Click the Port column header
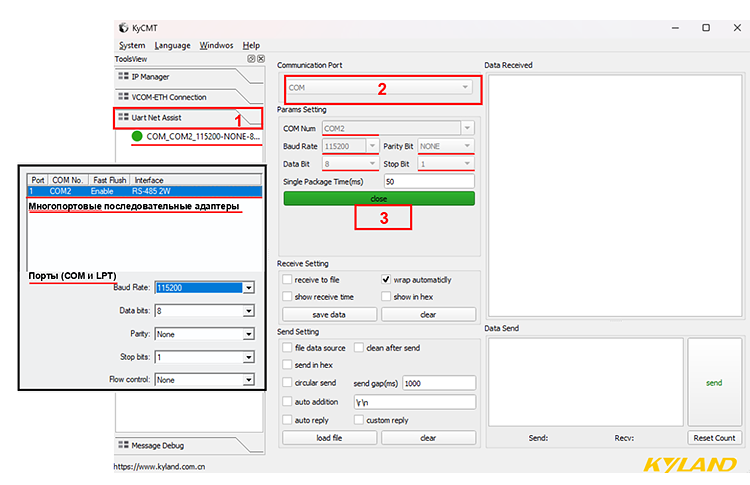 pos(38,180)
